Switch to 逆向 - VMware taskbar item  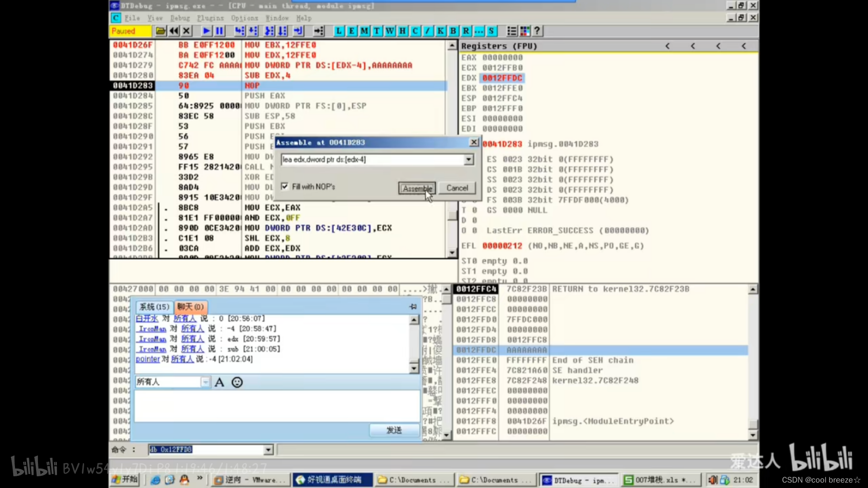[251, 480]
